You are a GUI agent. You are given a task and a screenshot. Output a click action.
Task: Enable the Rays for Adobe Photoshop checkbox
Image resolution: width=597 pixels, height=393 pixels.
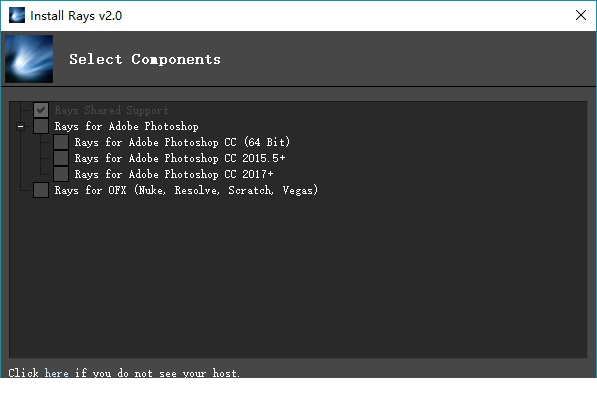coord(41,126)
